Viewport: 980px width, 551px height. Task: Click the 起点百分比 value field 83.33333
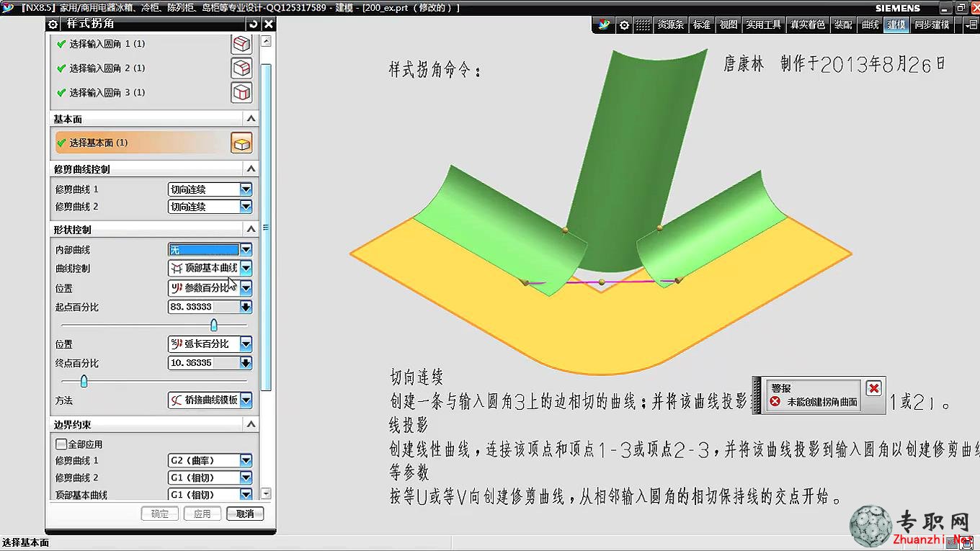pyautogui.click(x=203, y=307)
